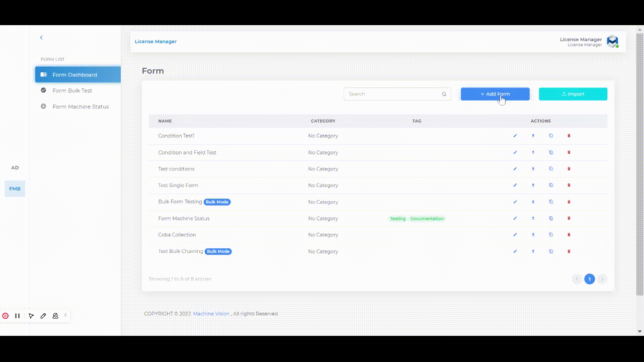Open the Form Machine Status page
The width and height of the screenshot is (644, 362).
click(x=81, y=106)
